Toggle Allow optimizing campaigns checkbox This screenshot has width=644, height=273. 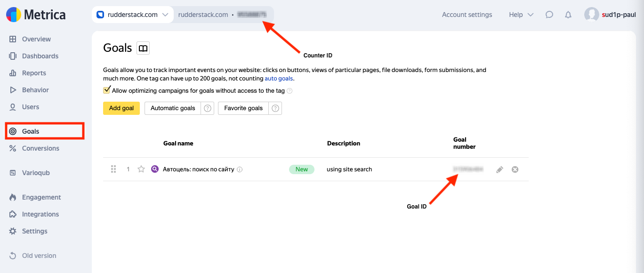click(107, 90)
